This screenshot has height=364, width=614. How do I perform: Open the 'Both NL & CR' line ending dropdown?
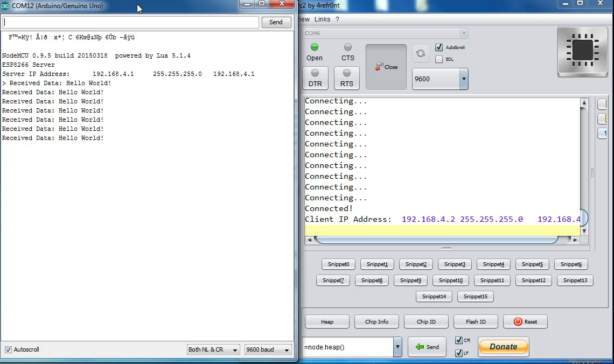click(x=213, y=349)
